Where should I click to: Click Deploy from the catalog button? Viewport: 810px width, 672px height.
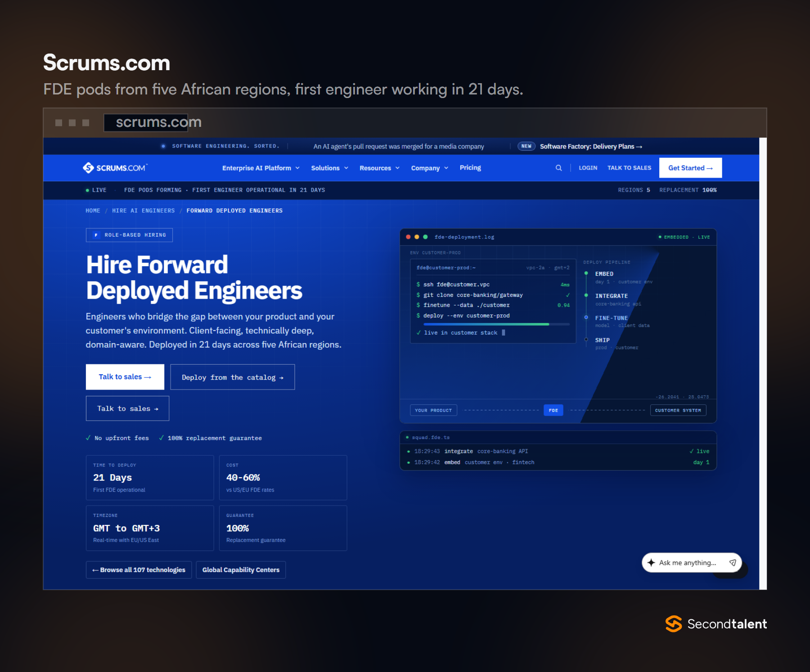tap(232, 377)
